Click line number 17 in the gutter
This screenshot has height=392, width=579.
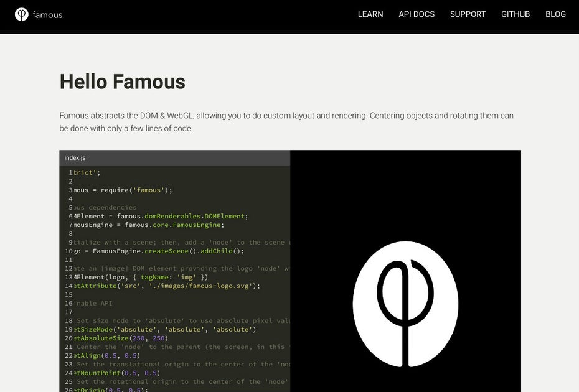click(68, 312)
